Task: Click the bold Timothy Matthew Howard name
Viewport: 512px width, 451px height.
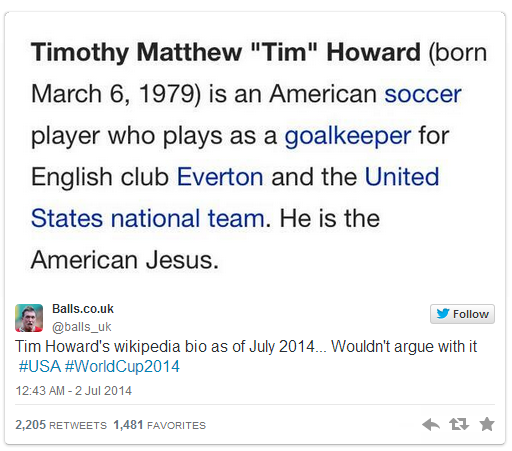Action: click(x=226, y=52)
